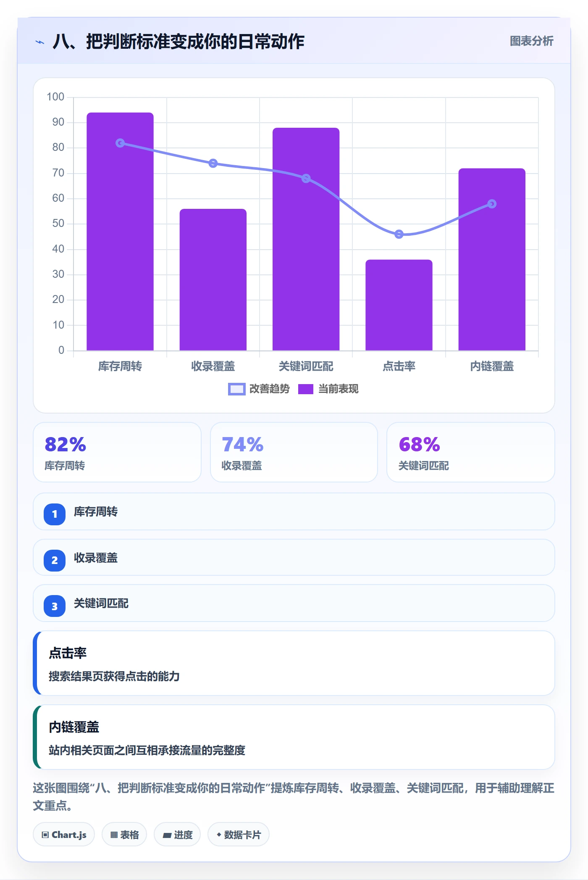The height and width of the screenshot is (880, 588).
Task: Click the trend line point above 点击率
Action: [x=399, y=234]
